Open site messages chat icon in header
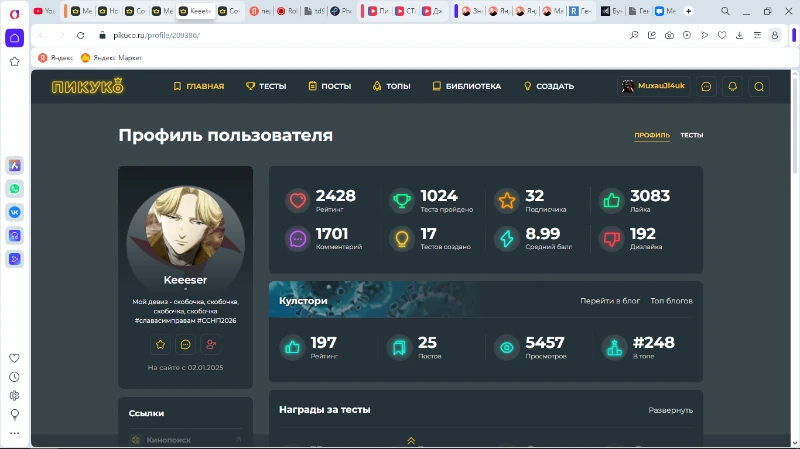The width and height of the screenshot is (800, 449). click(x=706, y=87)
